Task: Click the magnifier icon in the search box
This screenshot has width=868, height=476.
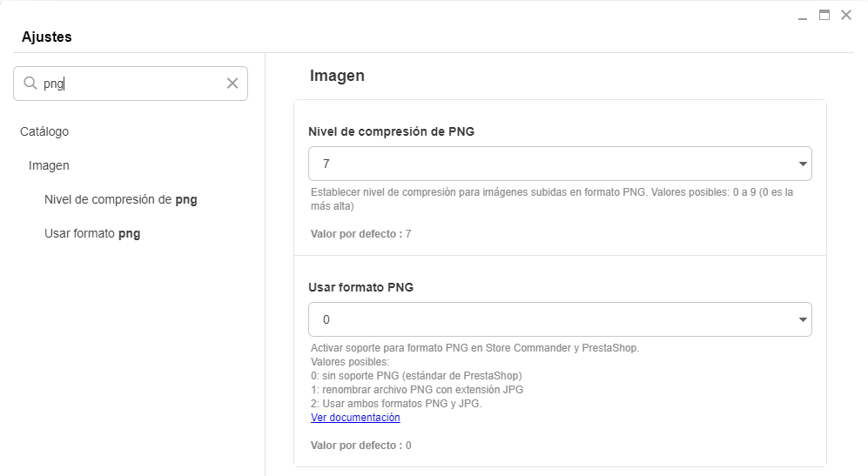Action: (30, 84)
